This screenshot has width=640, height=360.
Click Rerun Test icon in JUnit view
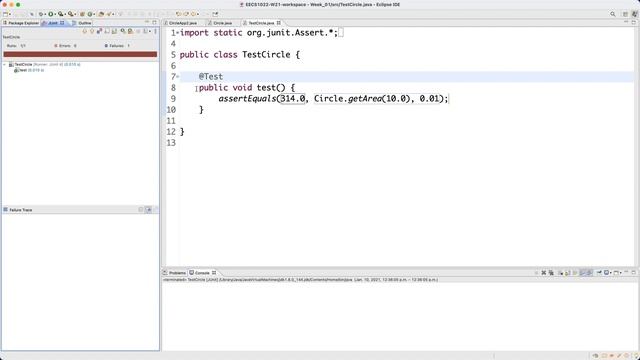pyautogui.click(x=122, y=31)
